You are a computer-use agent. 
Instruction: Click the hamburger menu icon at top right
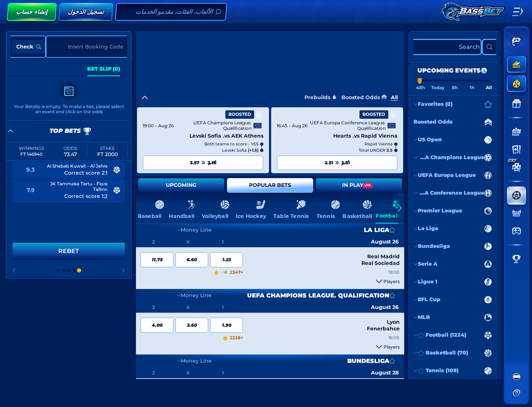pyautogui.click(x=517, y=12)
